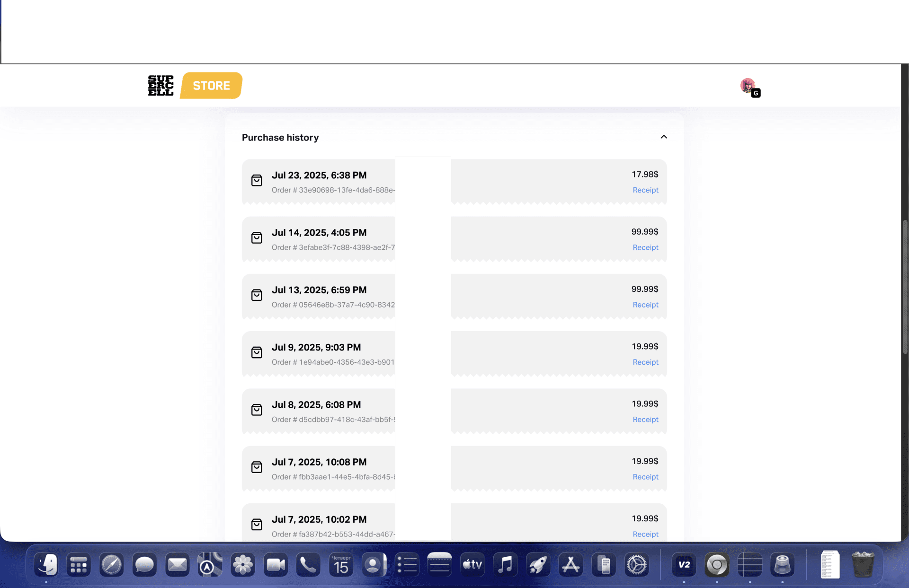Screen dimensions: 909x588
Task: Open Finder from the dock
Action: 46,565
